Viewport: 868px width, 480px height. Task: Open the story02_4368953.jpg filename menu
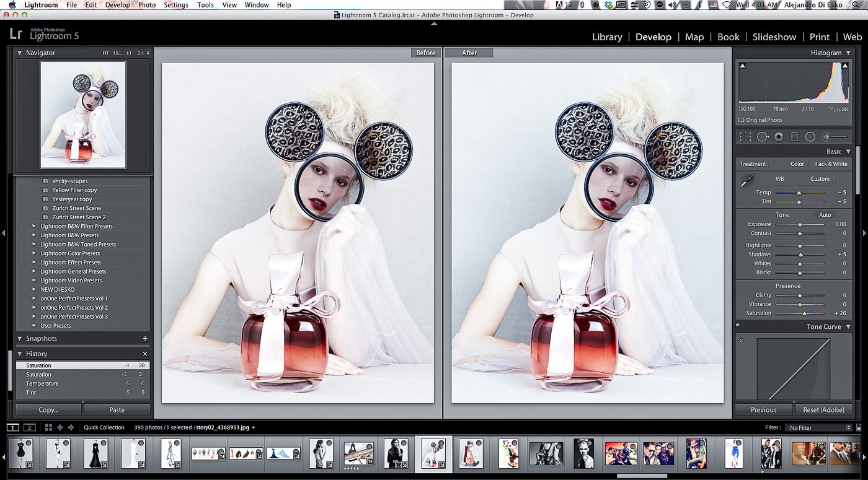(x=226, y=427)
